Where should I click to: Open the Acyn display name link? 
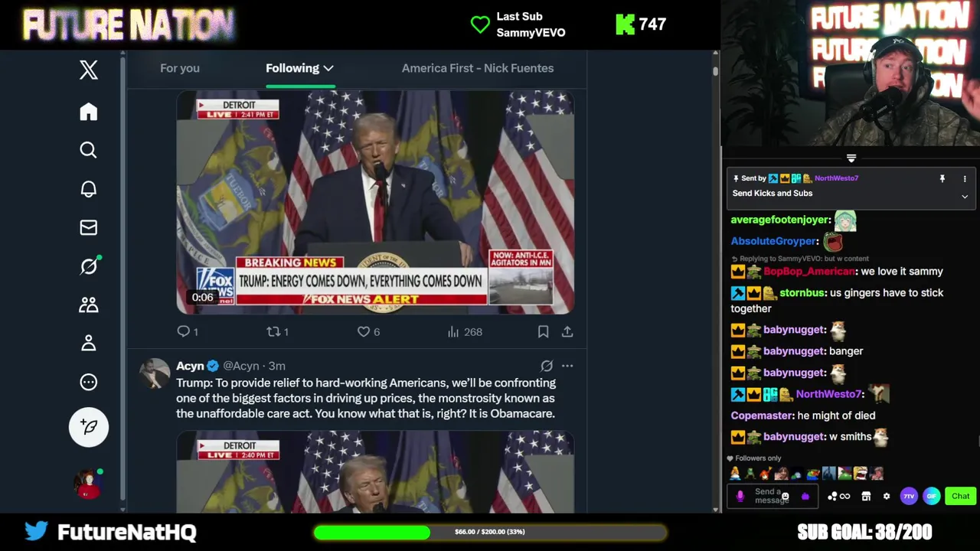click(190, 366)
